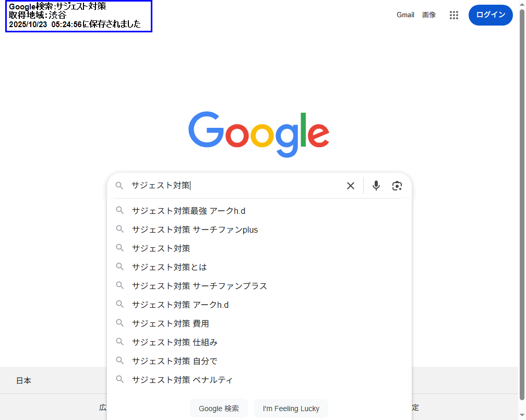
Task: Select suggestion サジェスト対策最強 アークh.d
Action: coord(188,211)
